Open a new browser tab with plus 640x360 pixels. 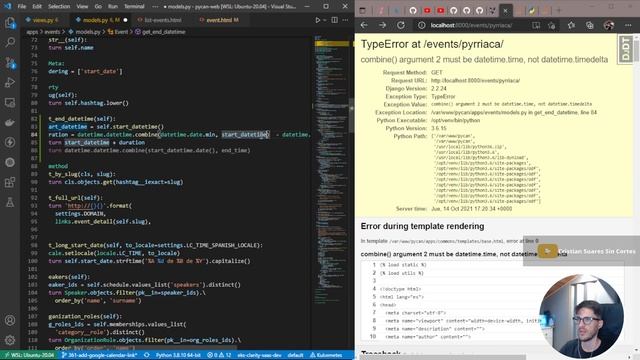click(559, 11)
